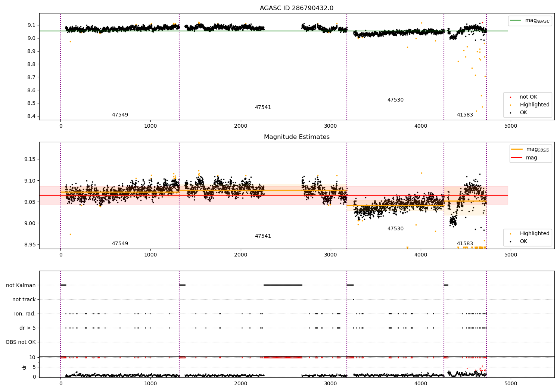This screenshot has width=560, height=392.
Task: Click the AGASC ID 286790432.0 plot title
Action: (296, 8)
